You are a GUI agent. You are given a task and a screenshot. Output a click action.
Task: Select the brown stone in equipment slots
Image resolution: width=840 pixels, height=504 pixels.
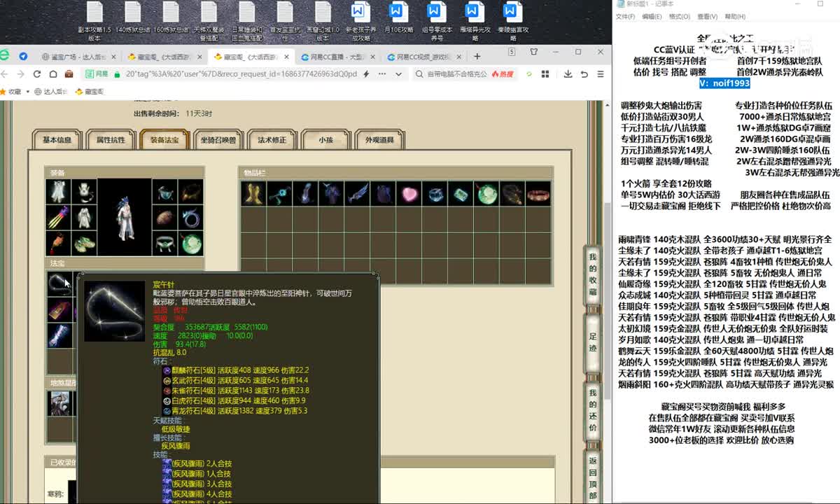164,217
